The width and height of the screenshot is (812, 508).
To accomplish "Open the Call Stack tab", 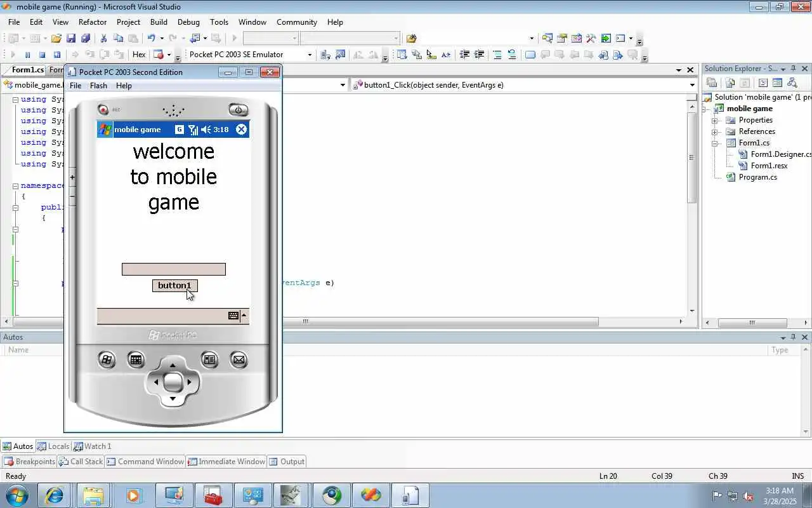I will coord(81,462).
